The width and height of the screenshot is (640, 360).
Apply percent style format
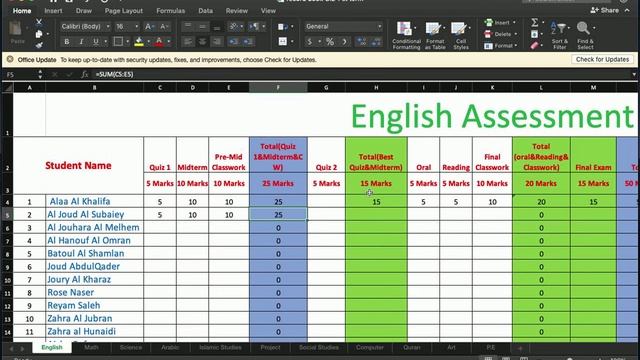tap(330, 42)
